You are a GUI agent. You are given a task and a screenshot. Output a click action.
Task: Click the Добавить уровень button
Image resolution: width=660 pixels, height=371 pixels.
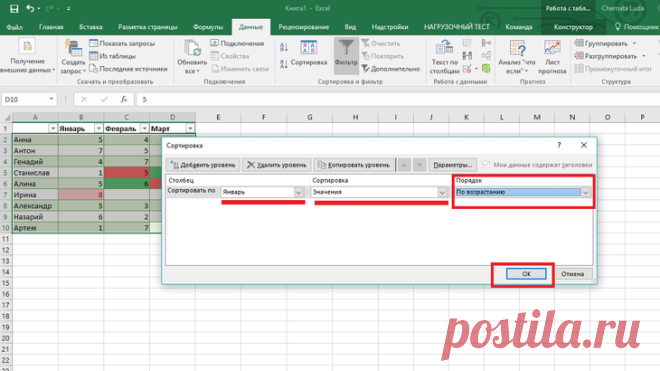pyautogui.click(x=203, y=165)
